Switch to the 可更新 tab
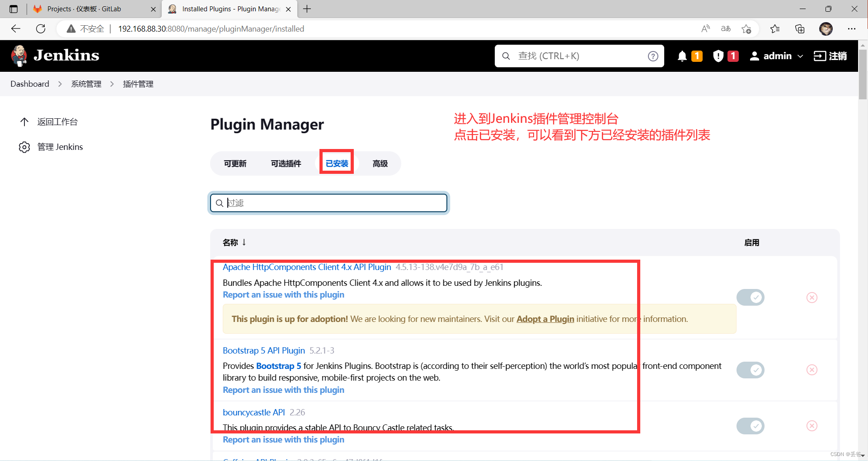The height and width of the screenshot is (461, 868). [235, 163]
